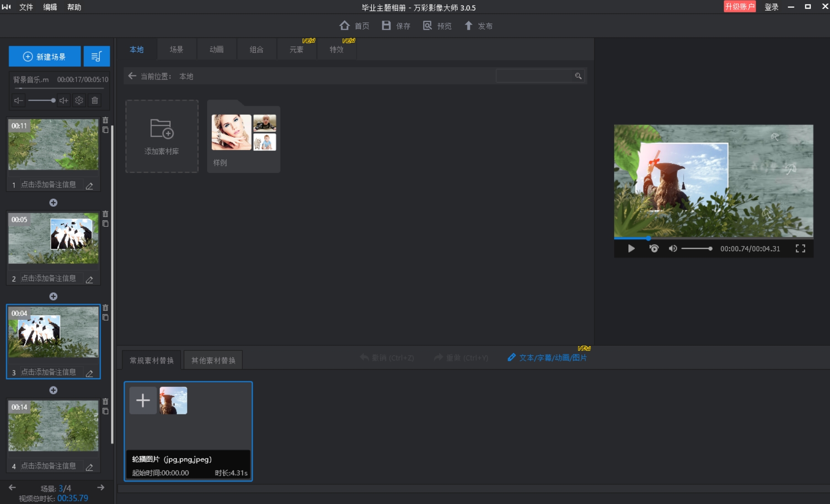
Task: Click 添加素材库 to add library
Action: (162, 136)
